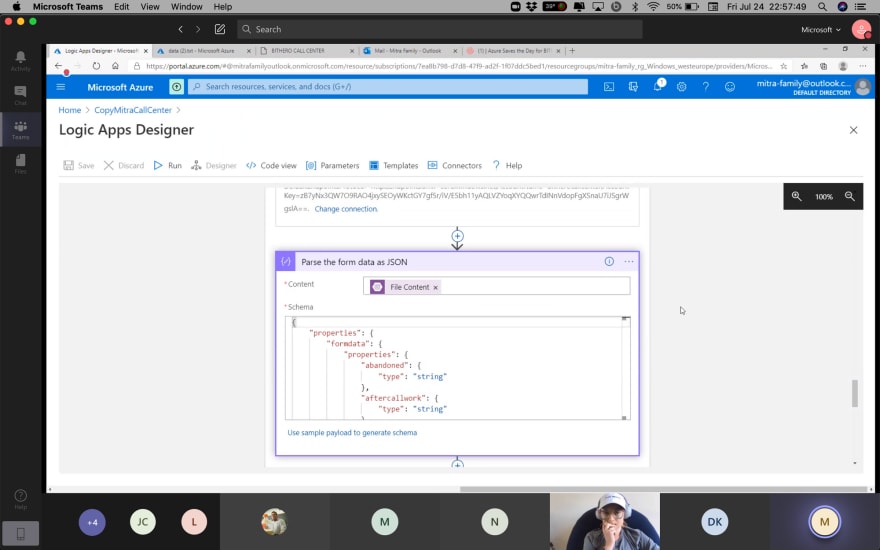Open the Azure portal hamburger menu

point(61,87)
